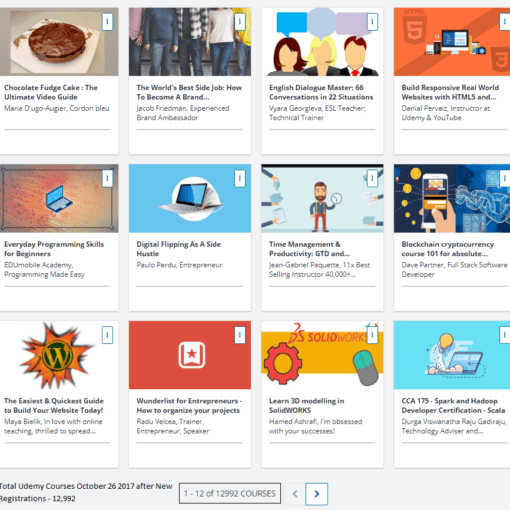Open the orange HTML5 course thumbnail

pos(452,42)
